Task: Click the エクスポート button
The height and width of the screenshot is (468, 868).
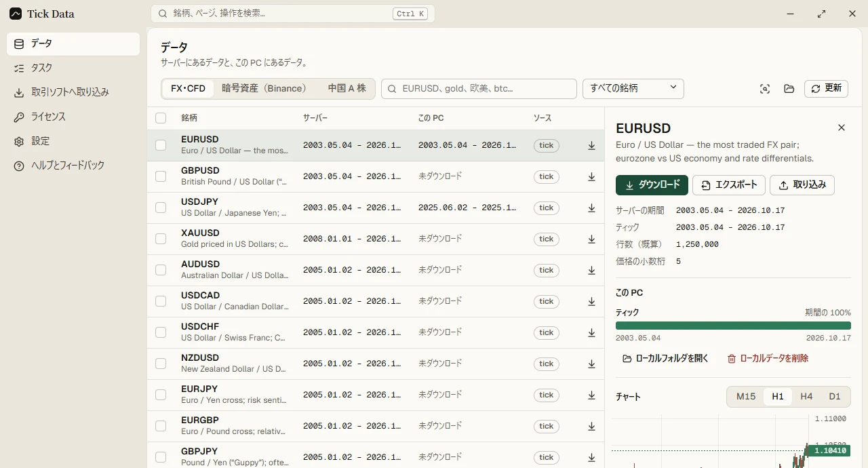Action: pyautogui.click(x=729, y=185)
